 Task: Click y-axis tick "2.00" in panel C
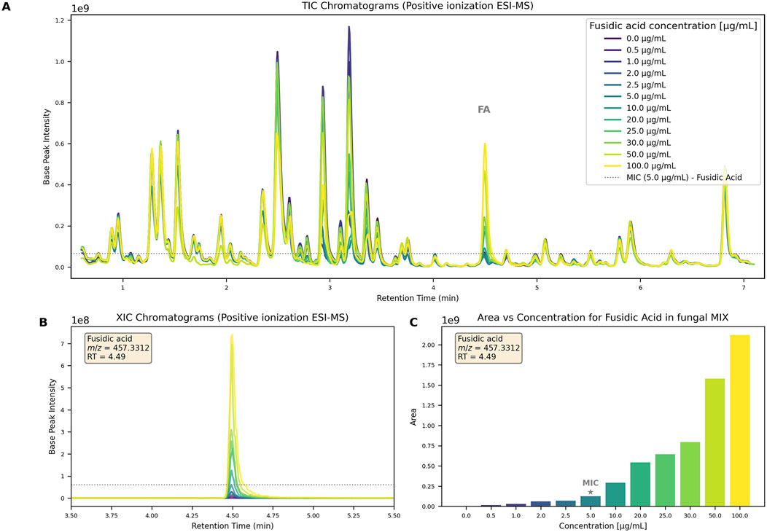pyautogui.click(x=429, y=345)
